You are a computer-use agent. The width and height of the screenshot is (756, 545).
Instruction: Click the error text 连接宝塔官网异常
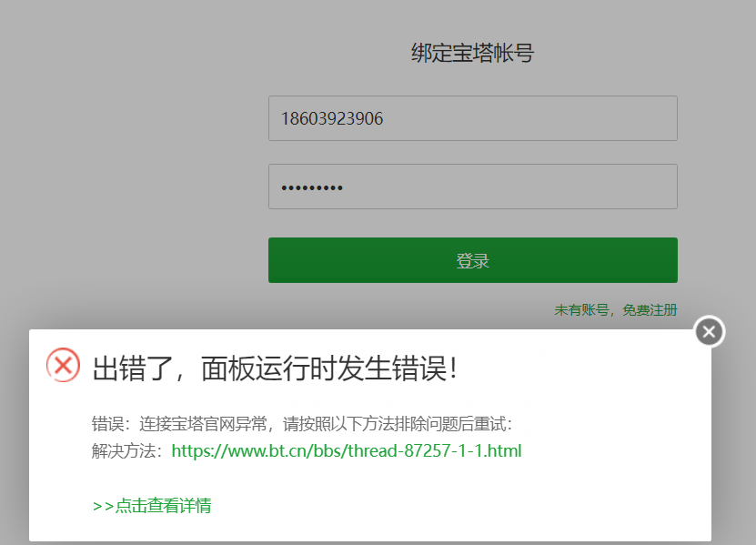[x=203, y=424]
